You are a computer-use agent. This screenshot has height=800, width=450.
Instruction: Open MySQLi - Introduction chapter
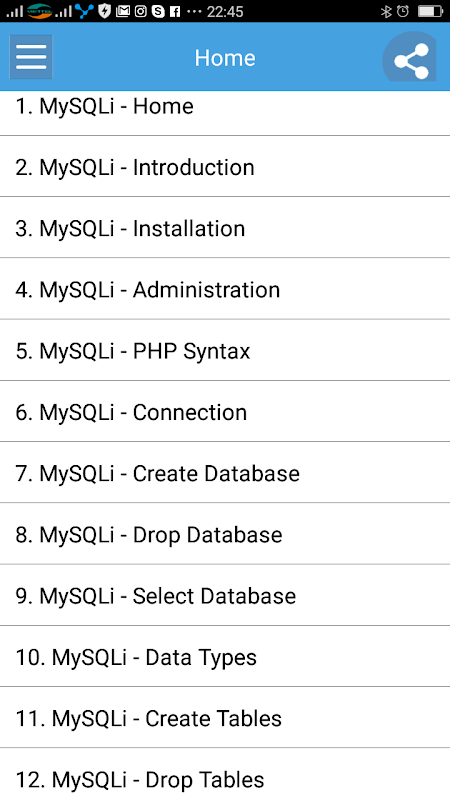[x=225, y=167]
